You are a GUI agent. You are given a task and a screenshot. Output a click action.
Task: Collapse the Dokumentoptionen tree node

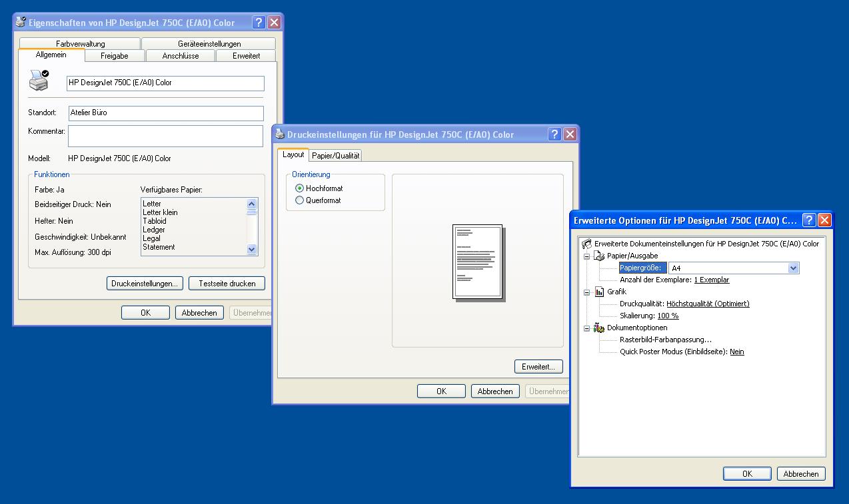(587, 328)
